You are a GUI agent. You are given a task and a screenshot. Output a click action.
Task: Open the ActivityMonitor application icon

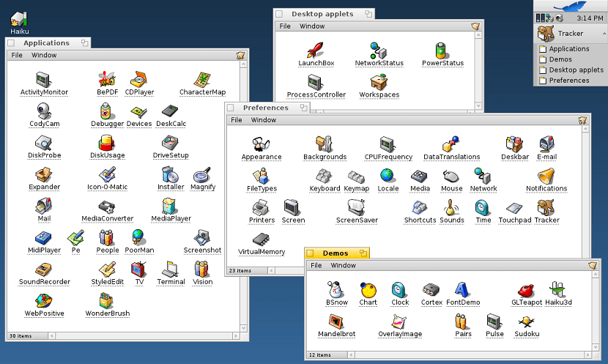(44, 80)
